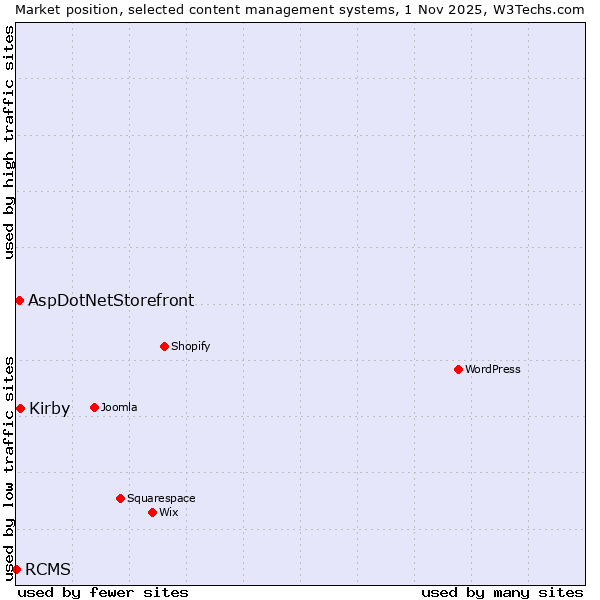
Task: Click the AspDotNetStorefront text label
Action: (x=111, y=300)
